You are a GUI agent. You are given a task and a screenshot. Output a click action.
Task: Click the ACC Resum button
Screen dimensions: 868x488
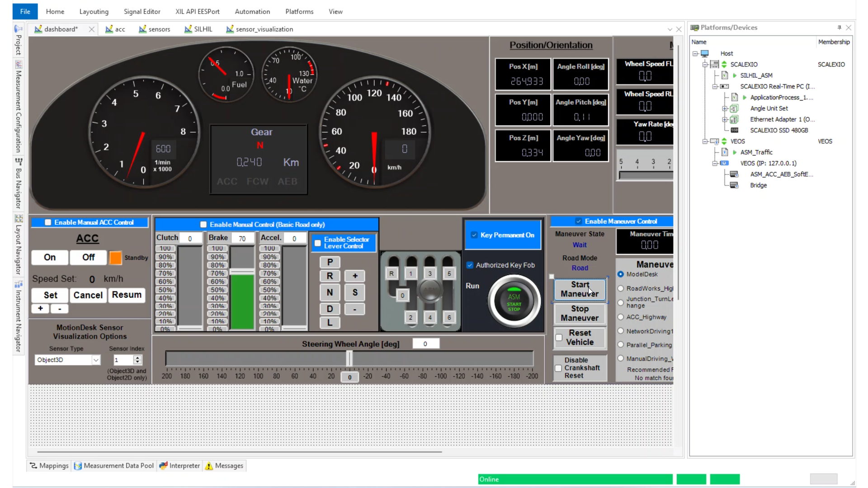tap(127, 295)
